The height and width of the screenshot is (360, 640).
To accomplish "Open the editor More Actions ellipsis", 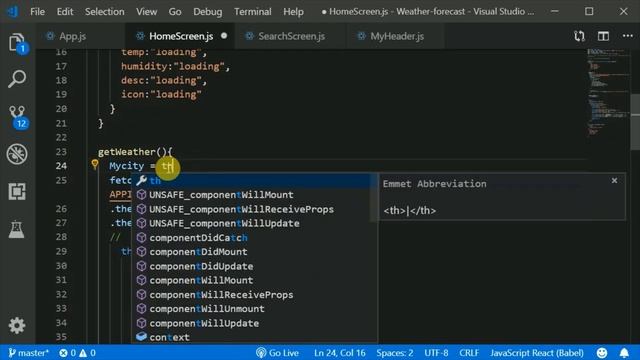I will coord(627,36).
